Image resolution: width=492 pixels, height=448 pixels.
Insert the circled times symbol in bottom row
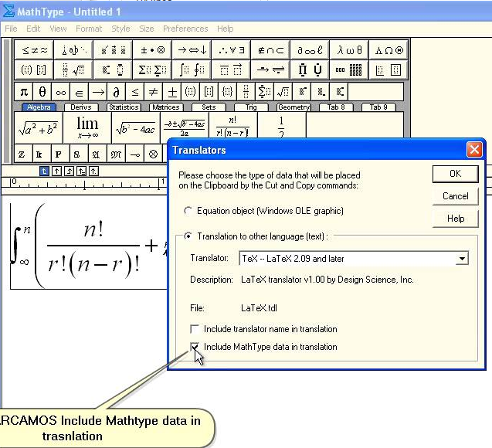pyautogui.click(x=153, y=154)
